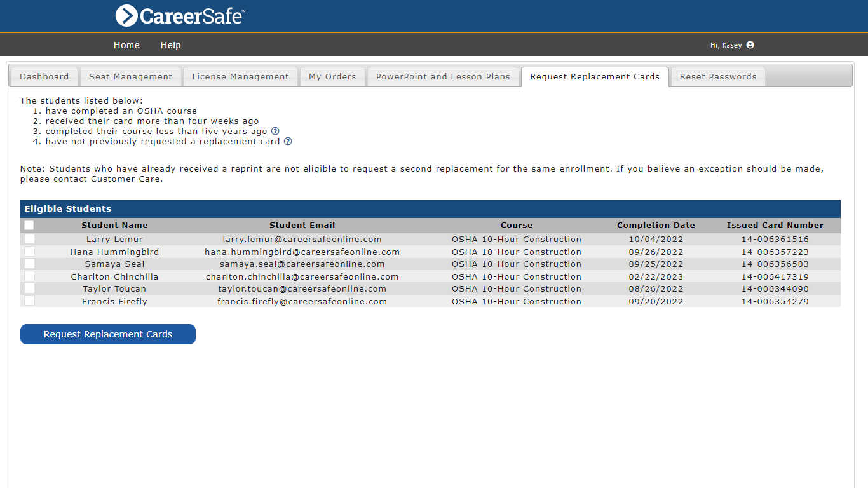Screen dimensions: 868x488
Task: Select Hana Hummingbird's checkbox
Action: (x=29, y=252)
